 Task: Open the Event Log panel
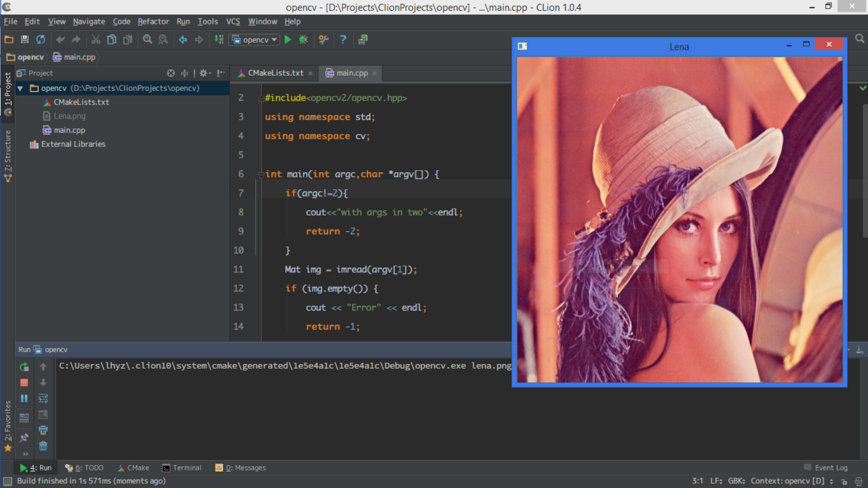point(825,468)
